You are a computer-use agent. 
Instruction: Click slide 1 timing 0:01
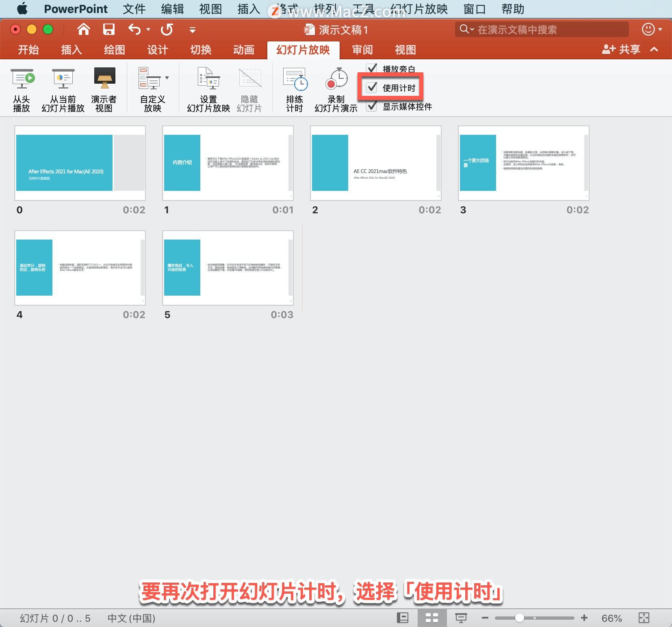click(x=283, y=210)
